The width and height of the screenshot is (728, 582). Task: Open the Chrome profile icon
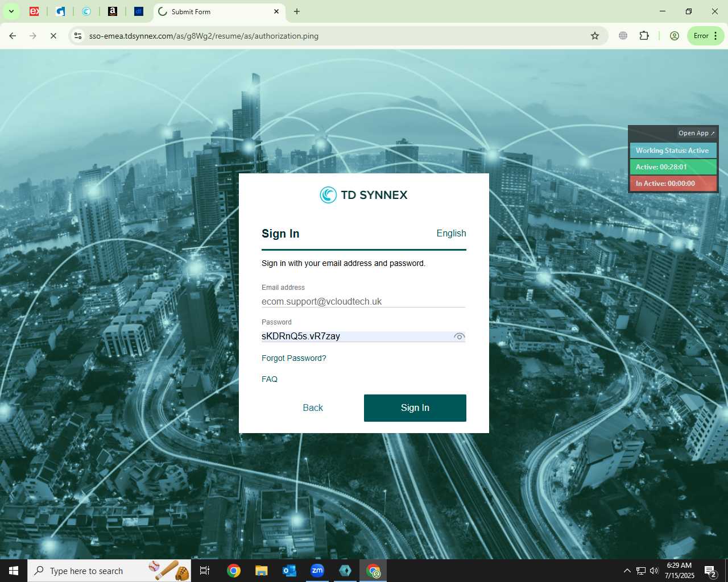(x=675, y=36)
